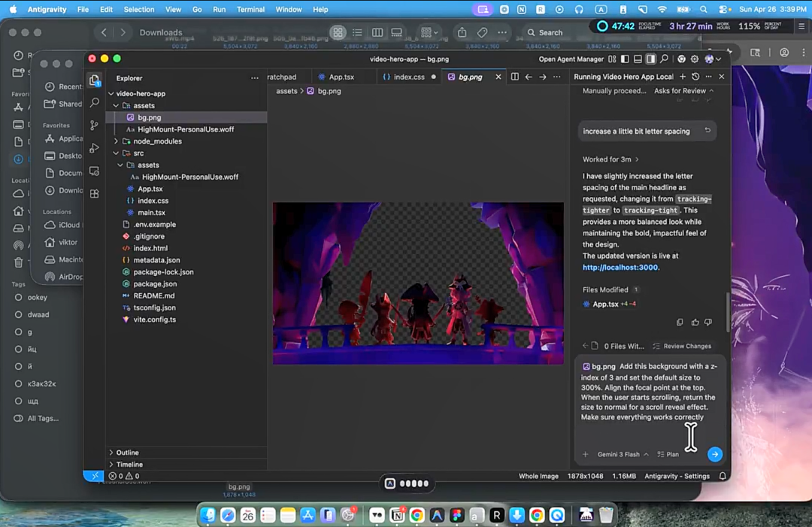Close the bg.png editor tab

pyautogui.click(x=498, y=77)
